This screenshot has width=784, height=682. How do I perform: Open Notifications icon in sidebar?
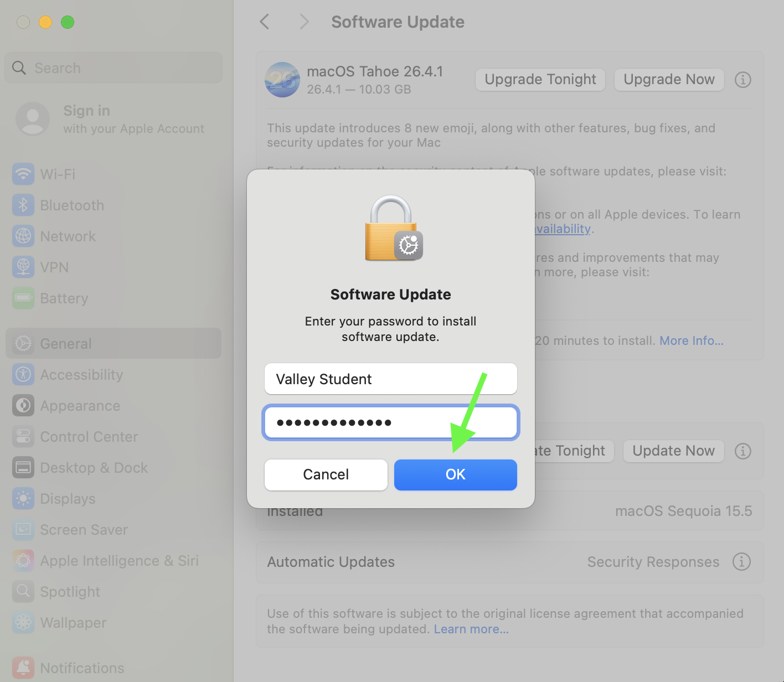23,668
